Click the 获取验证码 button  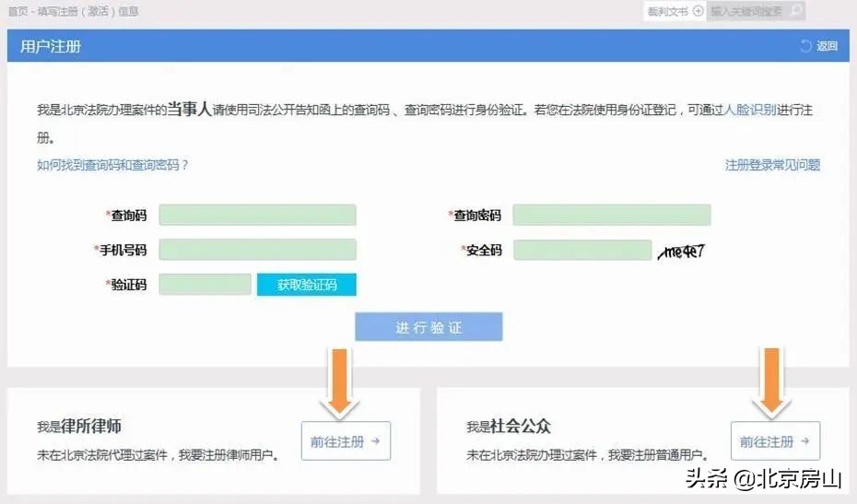(x=307, y=285)
